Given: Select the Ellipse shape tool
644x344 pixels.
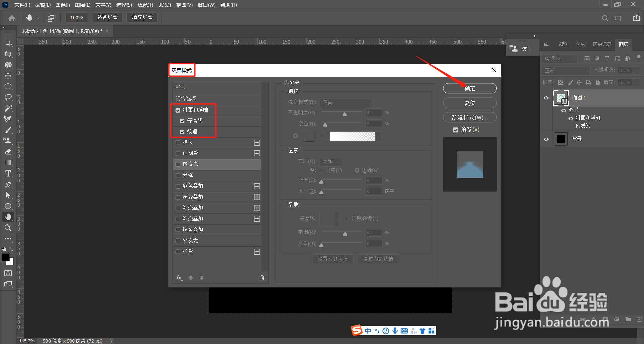Looking at the screenshot, I should [x=8, y=206].
